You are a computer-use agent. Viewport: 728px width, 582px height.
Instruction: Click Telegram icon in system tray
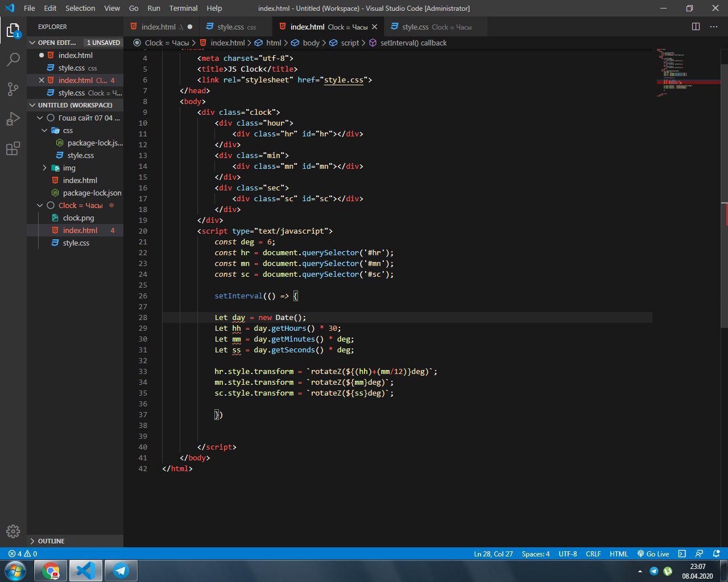[x=653, y=571]
